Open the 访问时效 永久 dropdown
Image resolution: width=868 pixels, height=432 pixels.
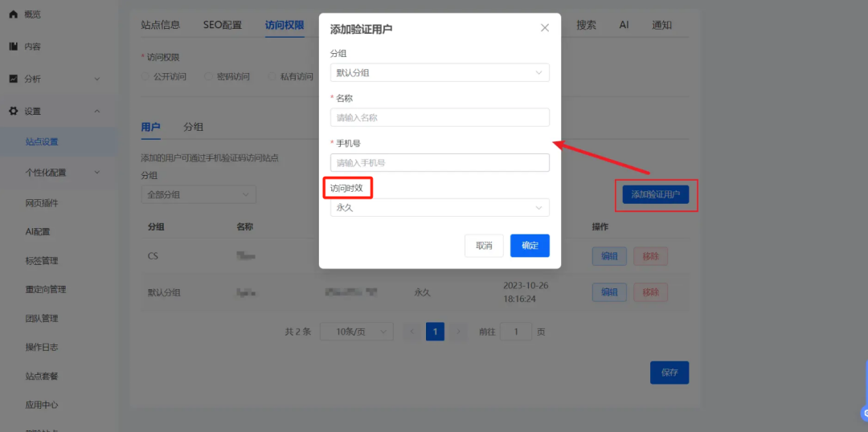pos(440,207)
